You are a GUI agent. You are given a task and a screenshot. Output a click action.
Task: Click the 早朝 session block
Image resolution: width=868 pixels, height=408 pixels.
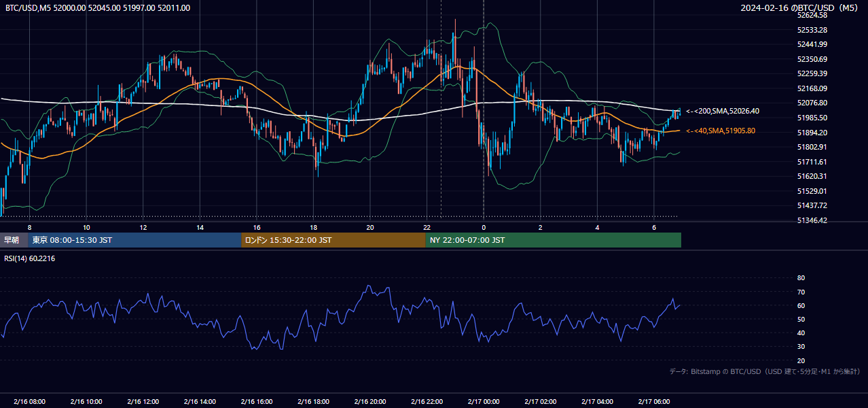pyautogui.click(x=14, y=240)
